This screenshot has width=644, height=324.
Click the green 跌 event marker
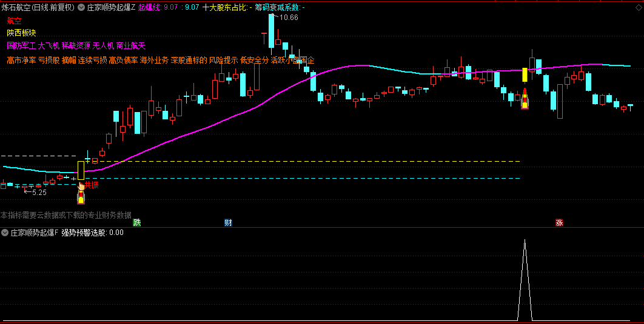137,223
